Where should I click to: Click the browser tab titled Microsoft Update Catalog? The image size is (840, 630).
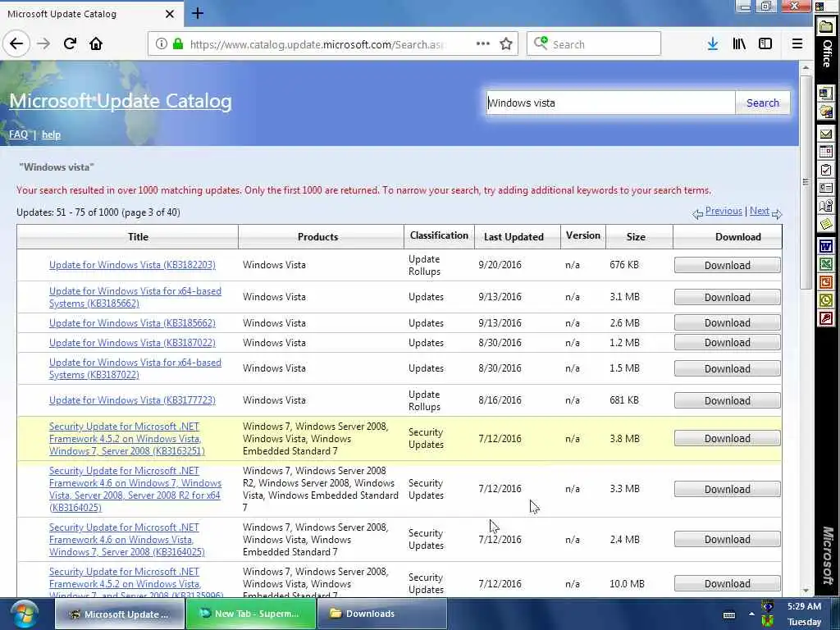[90, 14]
